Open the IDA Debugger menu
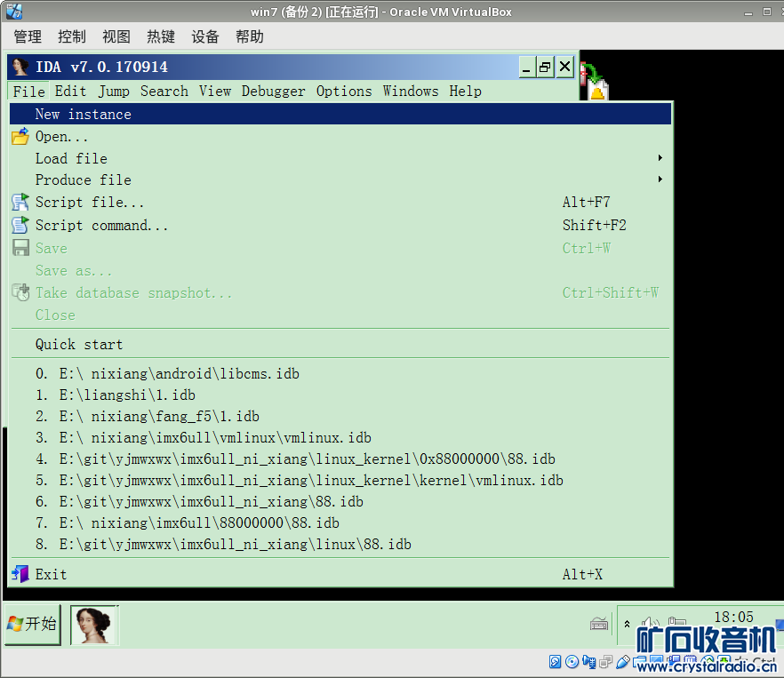The height and width of the screenshot is (678, 784). [273, 91]
